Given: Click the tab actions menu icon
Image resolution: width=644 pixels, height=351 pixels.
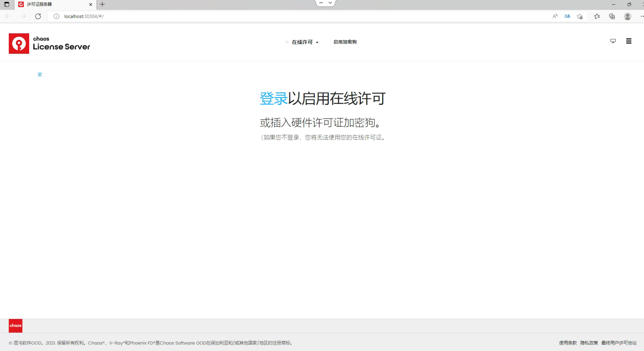Looking at the screenshot, I should point(7,4).
